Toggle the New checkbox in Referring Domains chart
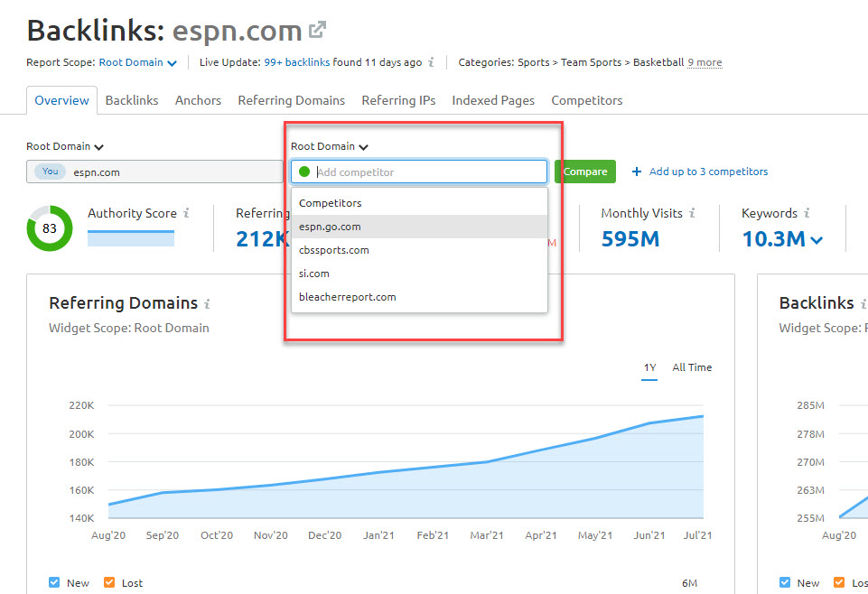This screenshot has height=594, width=868. click(x=54, y=582)
